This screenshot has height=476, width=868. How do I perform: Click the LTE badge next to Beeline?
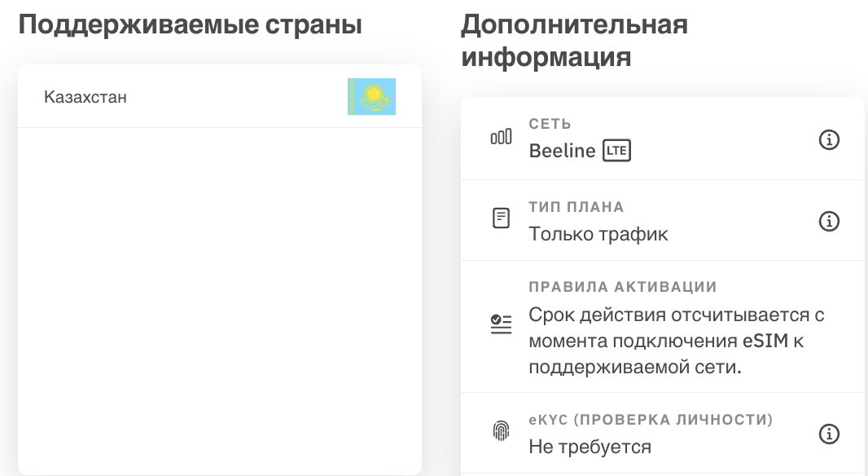click(x=616, y=151)
